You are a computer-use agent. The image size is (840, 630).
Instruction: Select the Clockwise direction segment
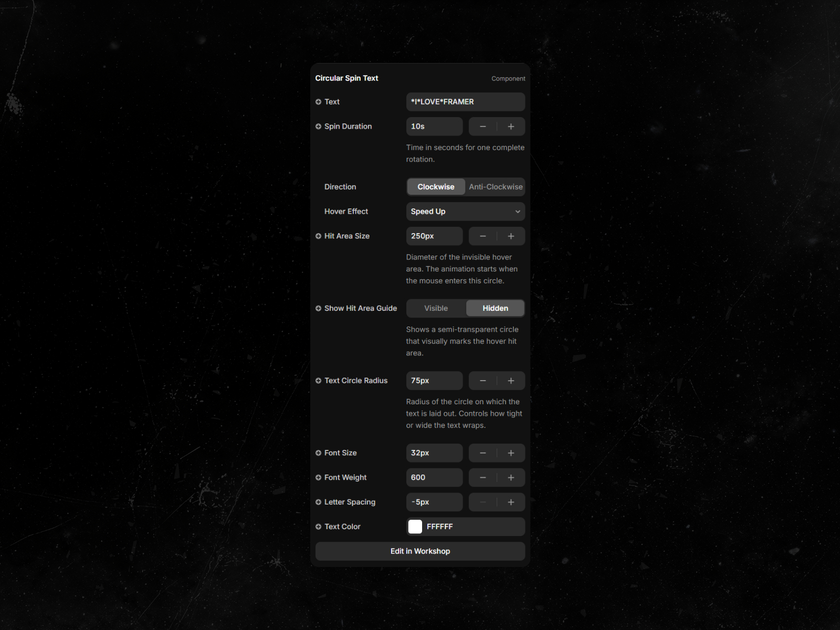[436, 187]
